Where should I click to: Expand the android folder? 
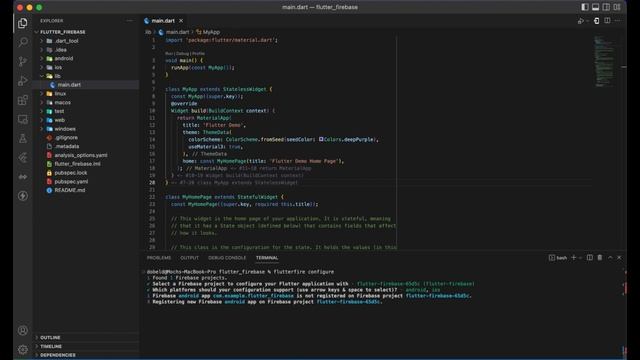click(x=64, y=58)
